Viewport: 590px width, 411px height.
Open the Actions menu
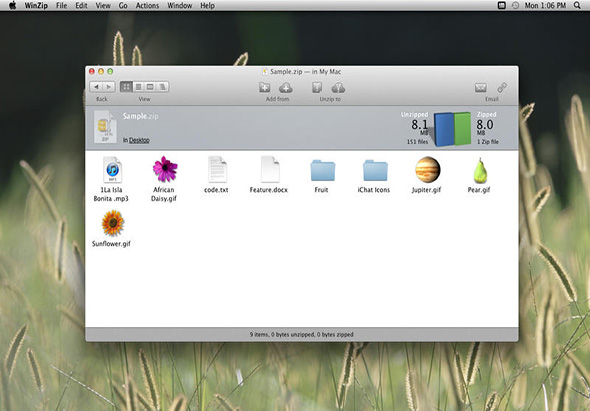point(147,5)
